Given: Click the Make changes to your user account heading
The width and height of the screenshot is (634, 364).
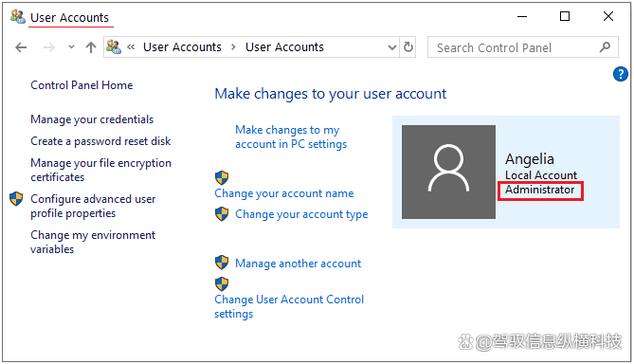Looking at the screenshot, I should pyautogui.click(x=330, y=94).
